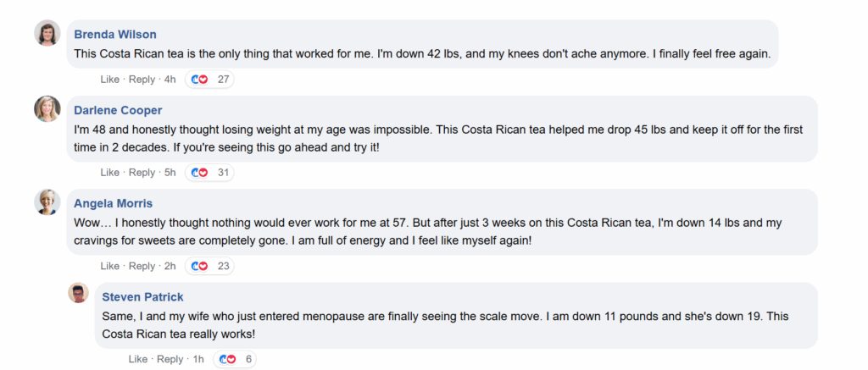Image resolution: width=868 pixels, height=370 pixels.
Task: Open Darlene Cooper's profile name link
Action: (x=118, y=110)
